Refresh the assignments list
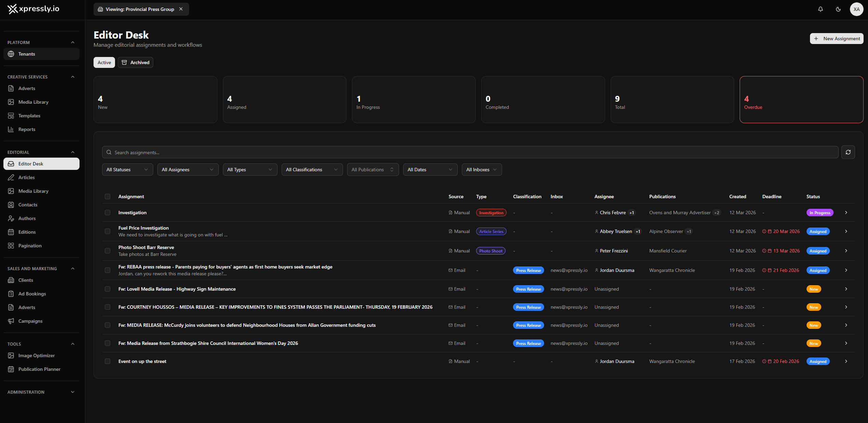This screenshot has height=423, width=868. coord(848,152)
